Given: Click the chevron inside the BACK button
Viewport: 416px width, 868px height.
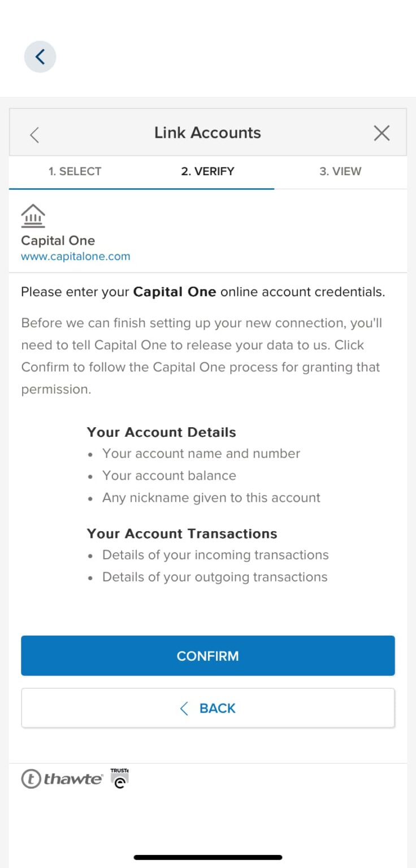Looking at the screenshot, I should point(183,708).
